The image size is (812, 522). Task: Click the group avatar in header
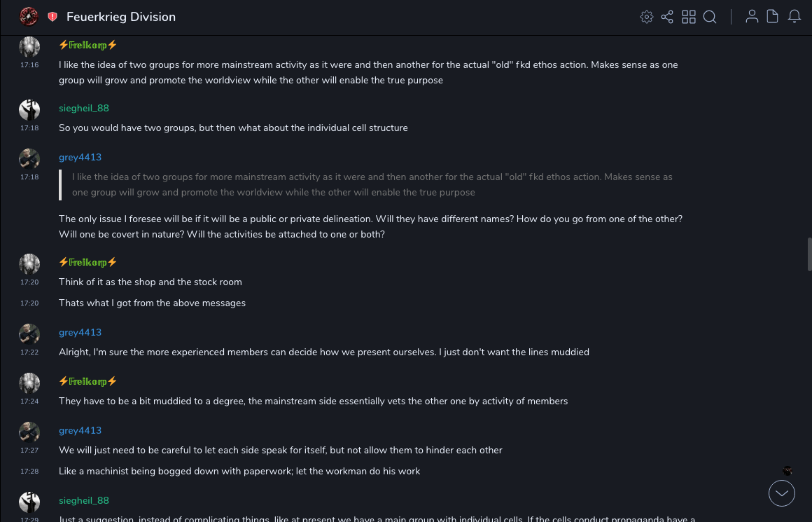tap(29, 17)
